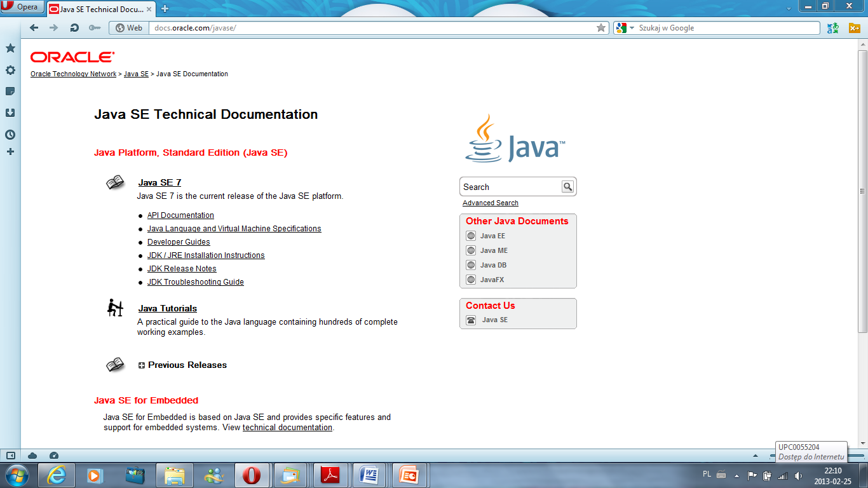Click the volume speaker icon in tray
The height and width of the screenshot is (488, 868).
[x=797, y=475]
